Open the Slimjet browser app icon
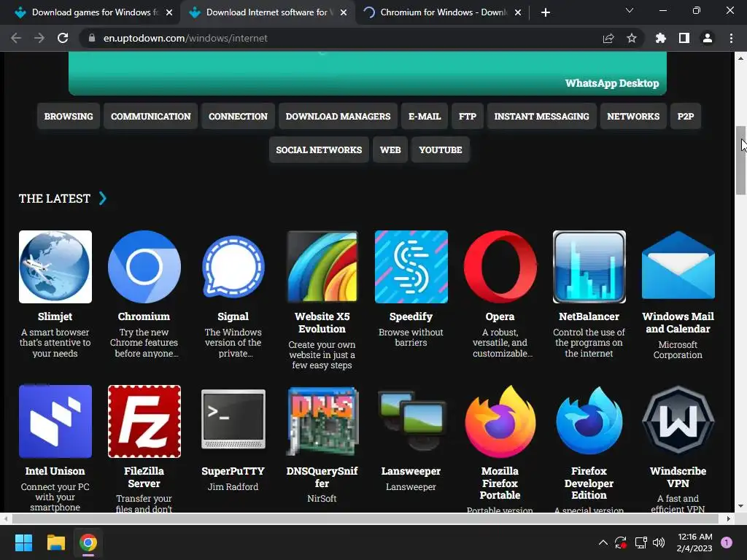The image size is (747, 560). (55, 267)
